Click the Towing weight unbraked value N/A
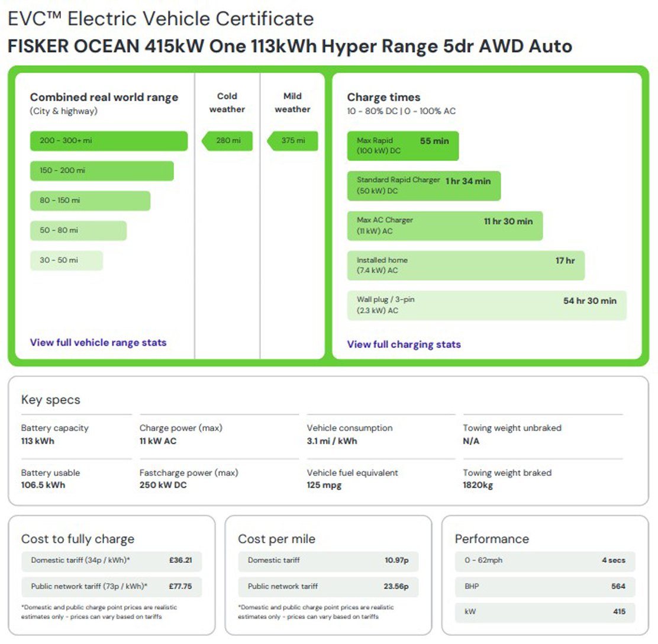 pyautogui.click(x=471, y=441)
